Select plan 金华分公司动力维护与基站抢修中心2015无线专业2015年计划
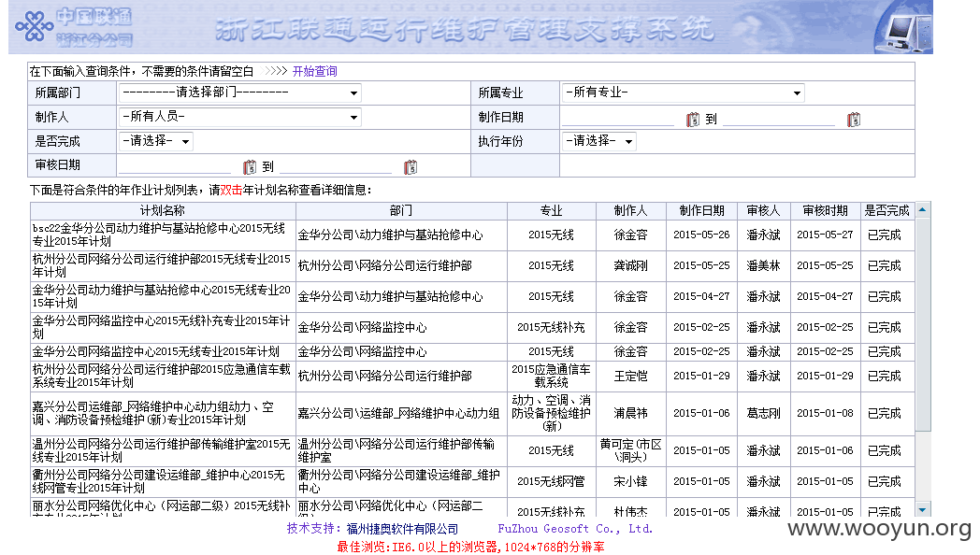The image size is (980, 555). 163,296
